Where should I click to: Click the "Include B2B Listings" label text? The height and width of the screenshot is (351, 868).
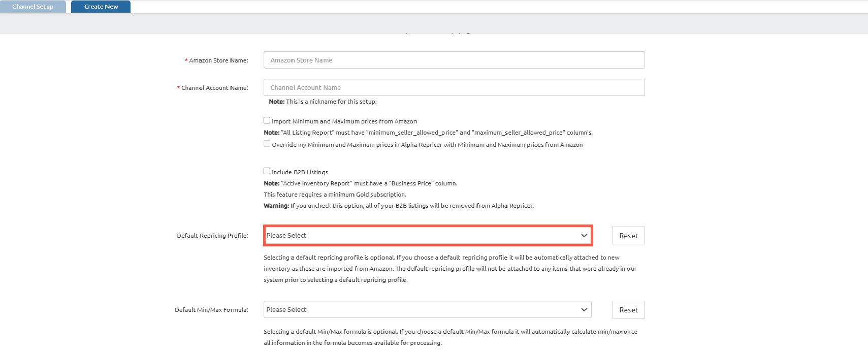300,172
